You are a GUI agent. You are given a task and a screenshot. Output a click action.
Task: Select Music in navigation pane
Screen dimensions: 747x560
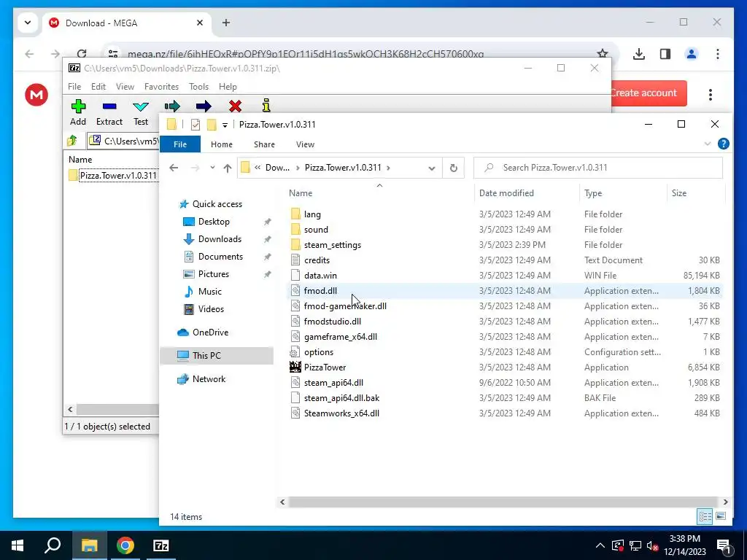pyautogui.click(x=209, y=292)
